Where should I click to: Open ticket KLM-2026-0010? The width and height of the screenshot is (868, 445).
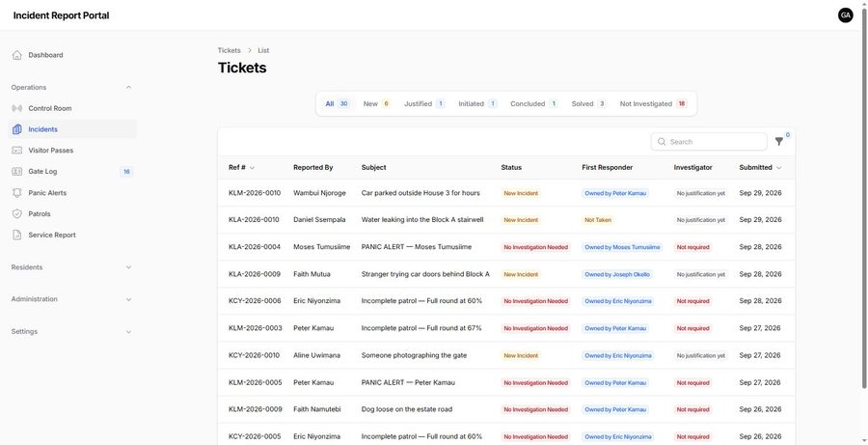pos(255,193)
